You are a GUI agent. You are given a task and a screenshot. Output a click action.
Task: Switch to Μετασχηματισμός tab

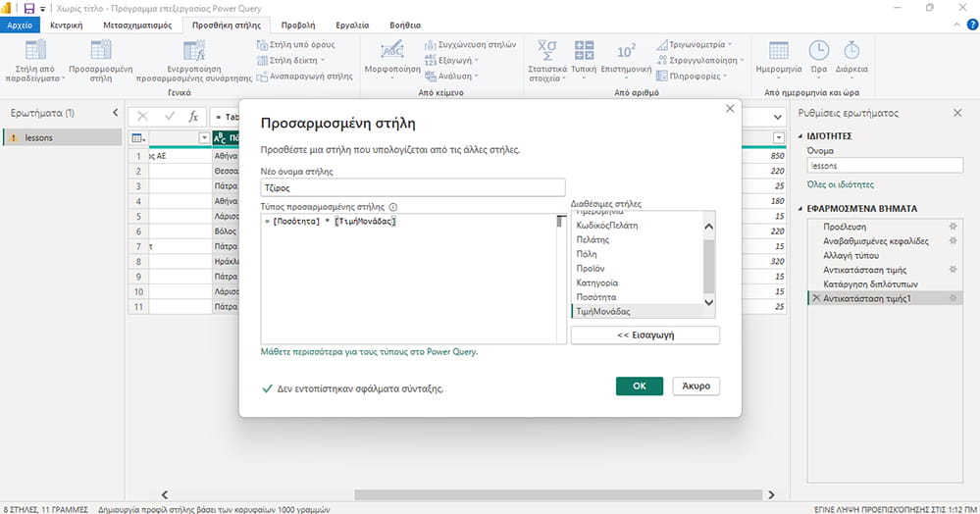pos(137,25)
